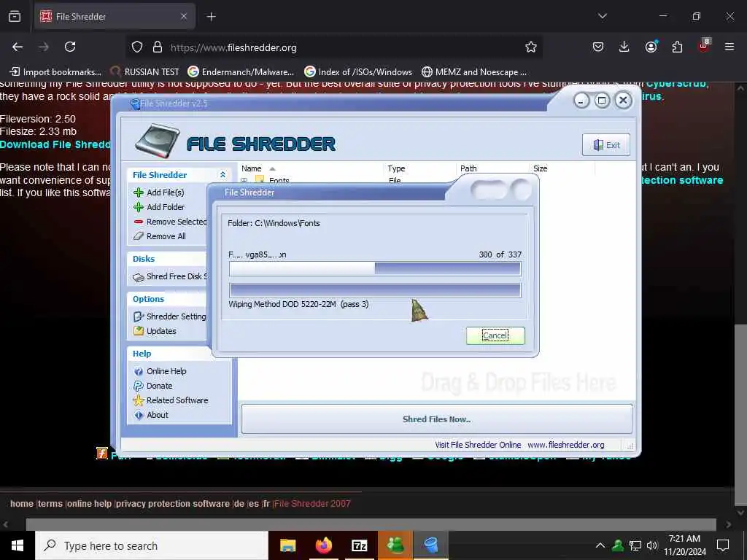Click the About info icon

(x=139, y=415)
